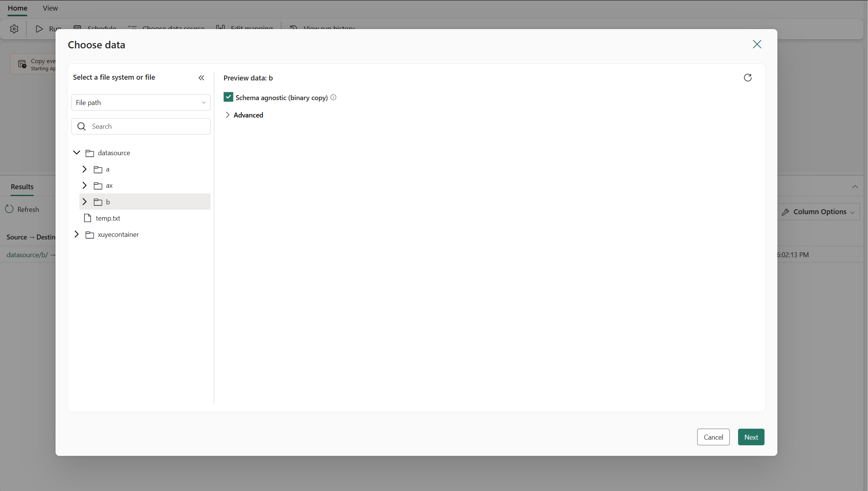This screenshot has width=868, height=491.
Task: Close the Choose data dialog
Action: (757, 45)
